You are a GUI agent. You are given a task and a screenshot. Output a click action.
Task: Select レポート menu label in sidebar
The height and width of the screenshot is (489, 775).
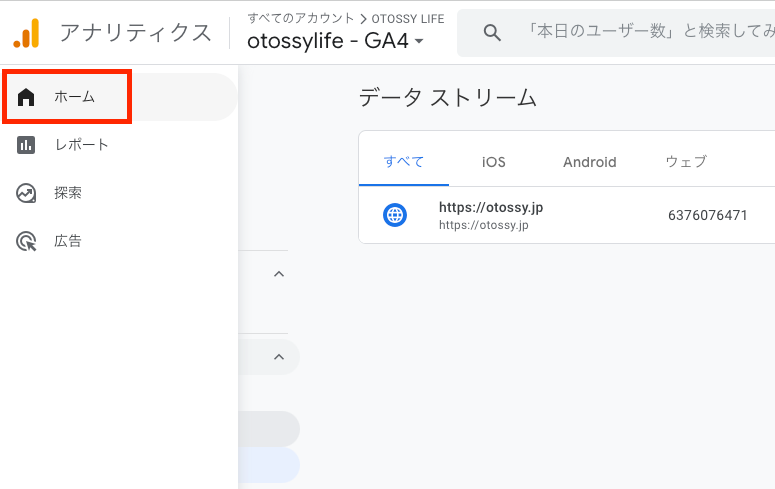click(x=81, y=145)
